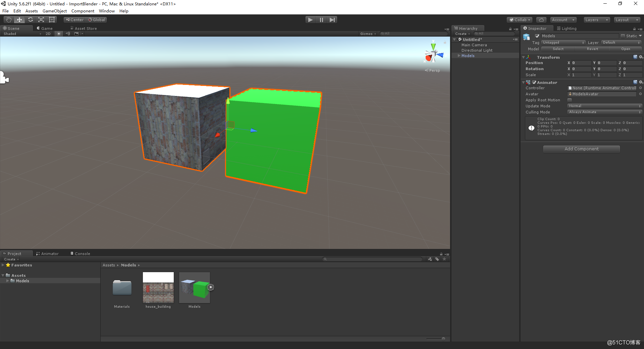Image resolution: width=644 pixels, height=349 pixels.
Task: Open the Hierarchy Create dropdown
Action: click(x=462, y=34)
